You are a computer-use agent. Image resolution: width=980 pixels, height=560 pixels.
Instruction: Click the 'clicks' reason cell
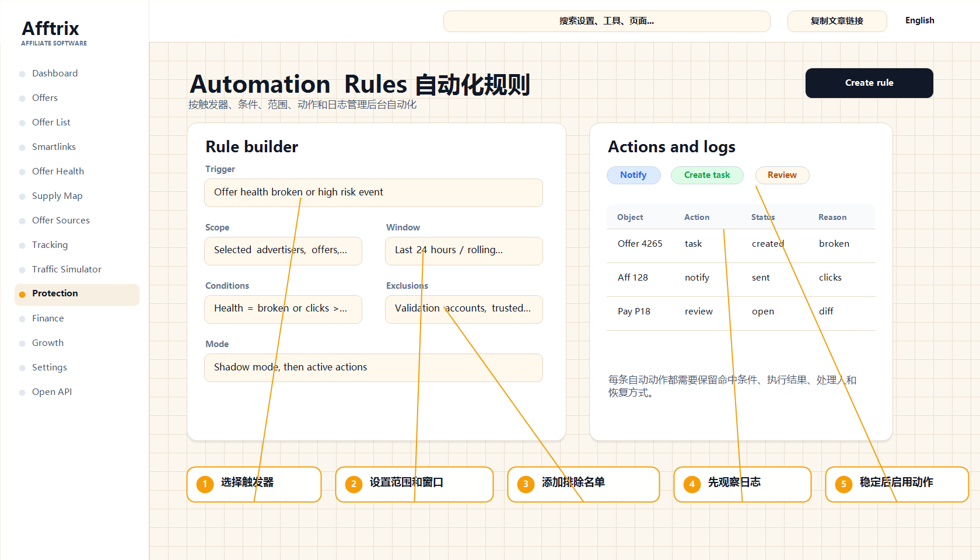(830, 278)
